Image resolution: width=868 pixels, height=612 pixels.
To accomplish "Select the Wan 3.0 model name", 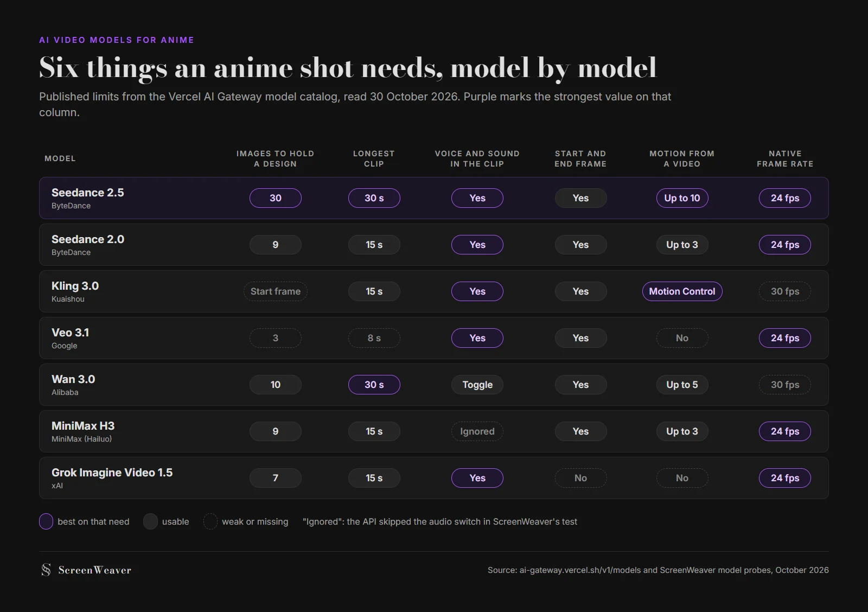I will [x=73, y=379].
